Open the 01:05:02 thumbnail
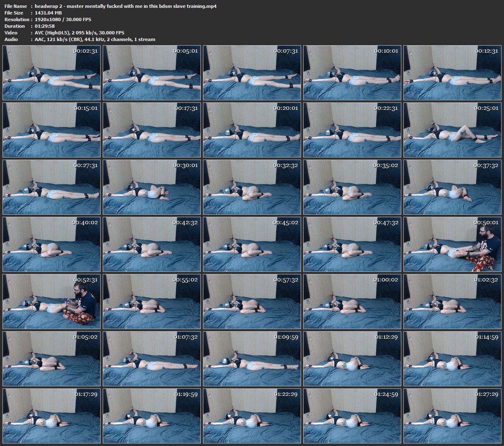This screenshot has width=504, height=446. pos(52,359)
